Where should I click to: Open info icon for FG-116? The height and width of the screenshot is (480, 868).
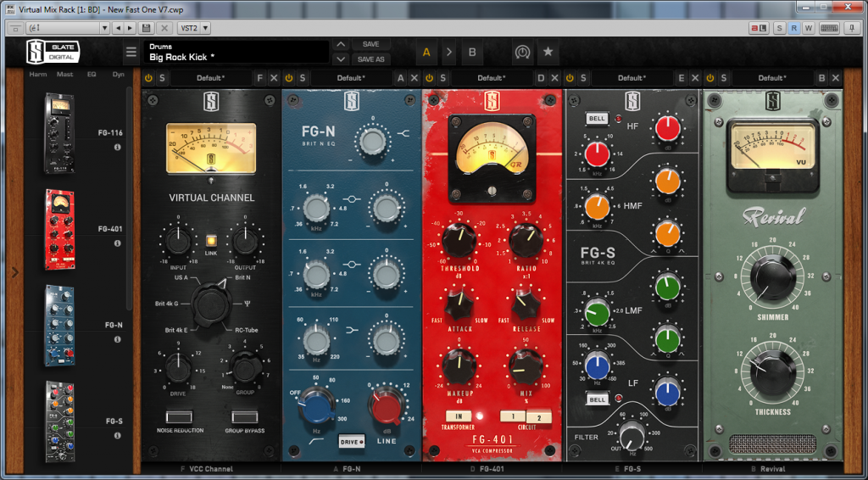117,148
